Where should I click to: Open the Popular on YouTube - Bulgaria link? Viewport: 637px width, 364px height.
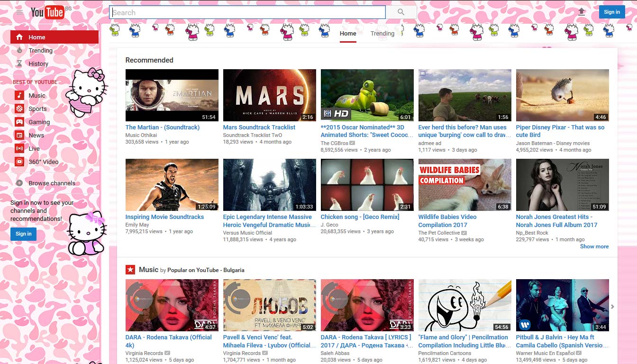point(206,270)
